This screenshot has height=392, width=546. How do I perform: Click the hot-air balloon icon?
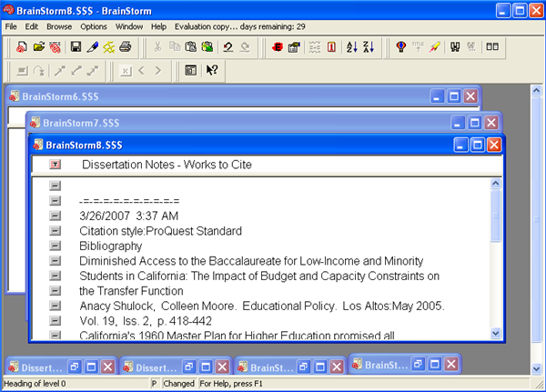tap(401, 46)
